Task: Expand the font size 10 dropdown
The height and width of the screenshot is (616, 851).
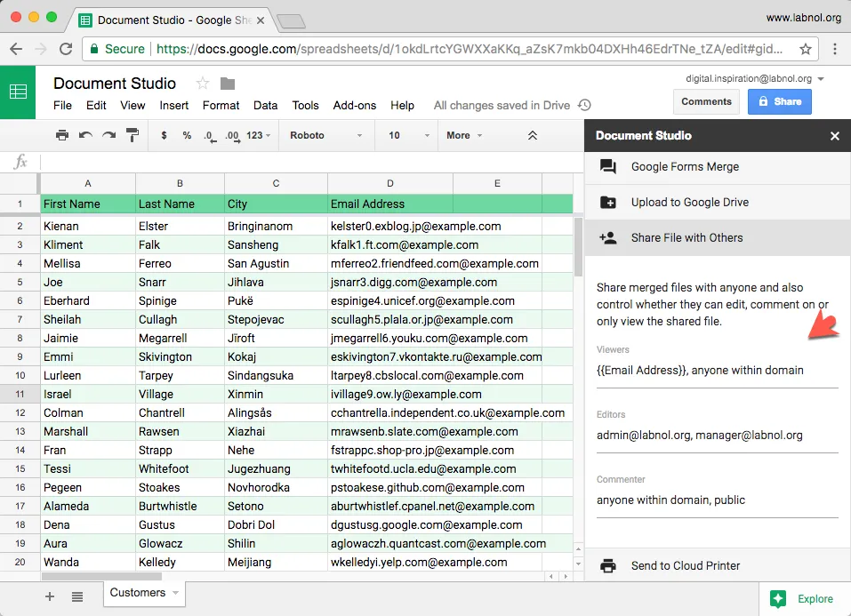Action: tap(409, 135)
